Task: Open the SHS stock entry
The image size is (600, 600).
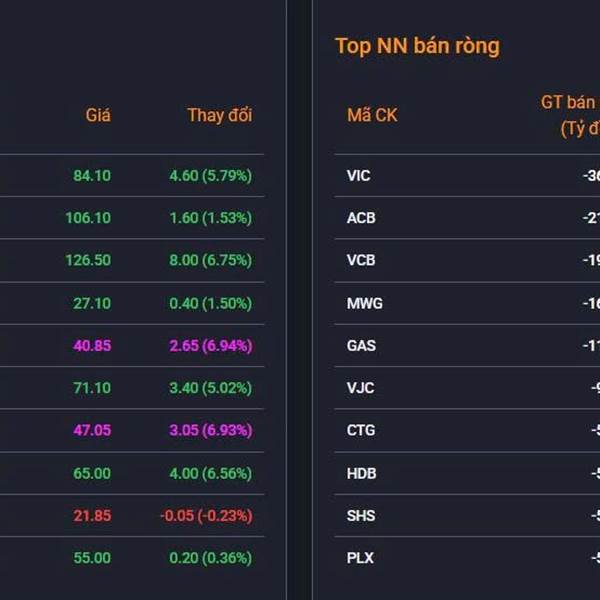Action: coord(360,515)
